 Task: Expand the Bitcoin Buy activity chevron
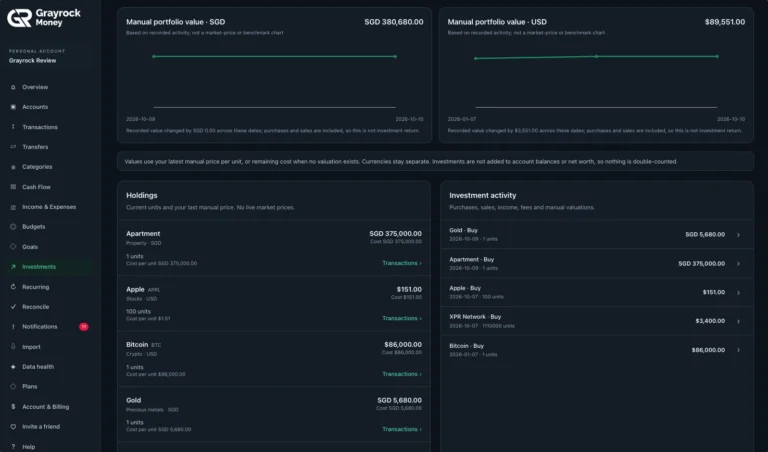[x=738, y=350]
